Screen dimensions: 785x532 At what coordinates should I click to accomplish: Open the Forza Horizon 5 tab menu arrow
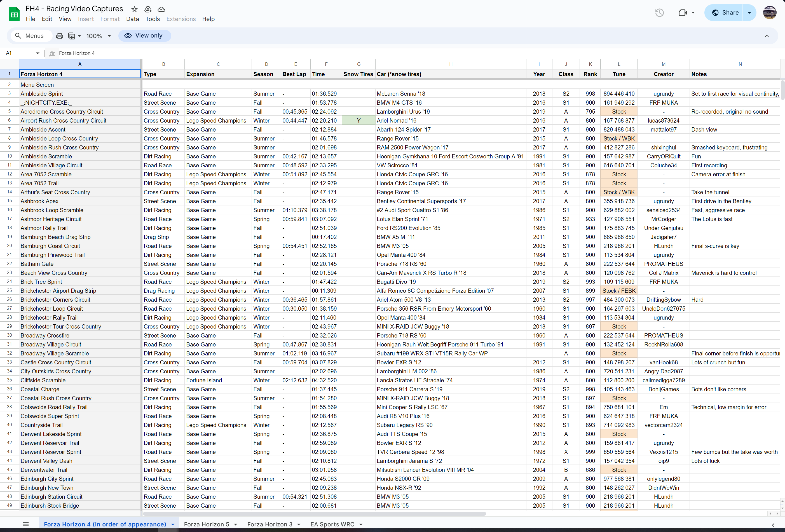click(236, 524)
